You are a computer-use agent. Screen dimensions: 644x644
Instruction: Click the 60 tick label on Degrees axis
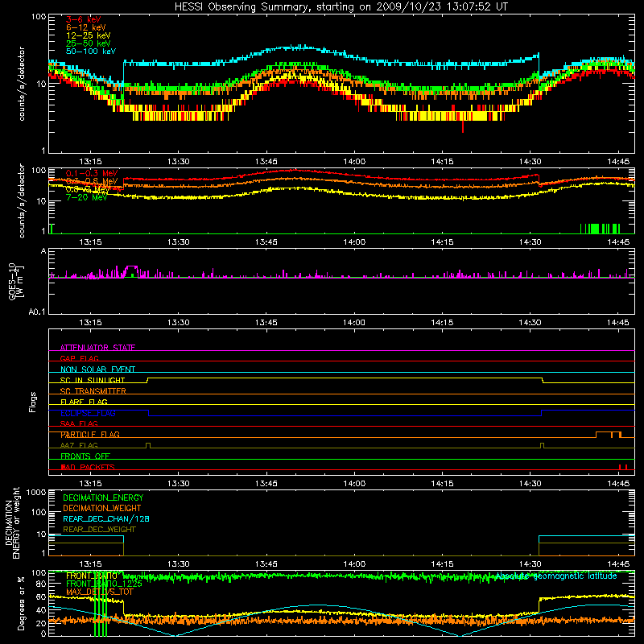41,597
